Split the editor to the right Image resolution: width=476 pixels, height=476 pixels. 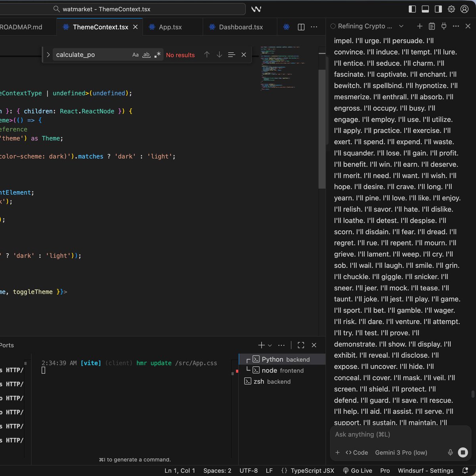tap(301, 27)
